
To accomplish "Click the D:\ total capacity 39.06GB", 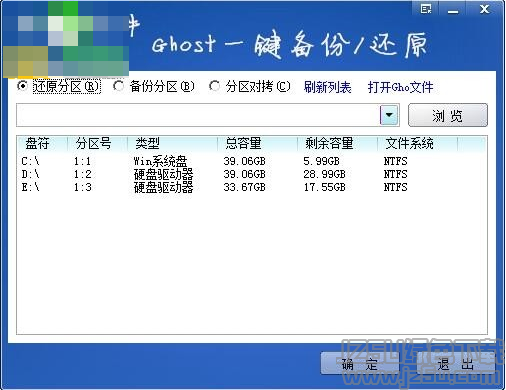I will click(x=244, y=174).
